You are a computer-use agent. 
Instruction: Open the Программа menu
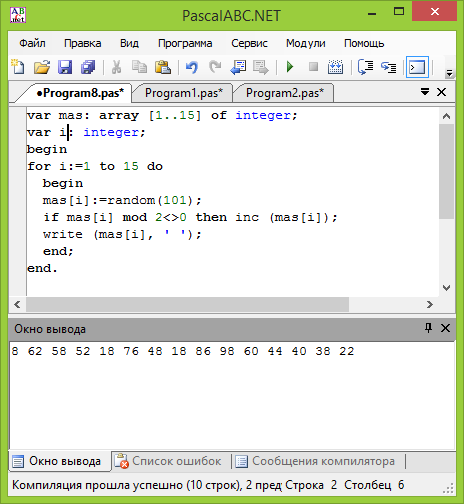[185, 43]
